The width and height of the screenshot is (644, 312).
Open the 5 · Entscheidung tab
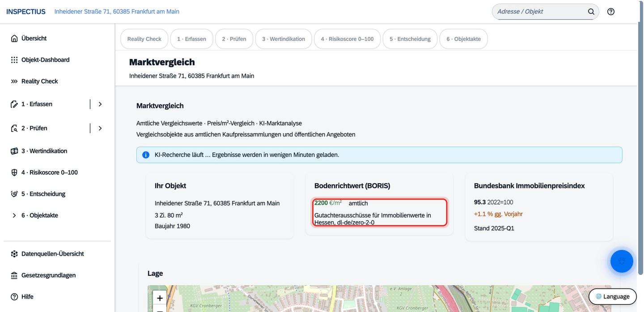[410, 39]
